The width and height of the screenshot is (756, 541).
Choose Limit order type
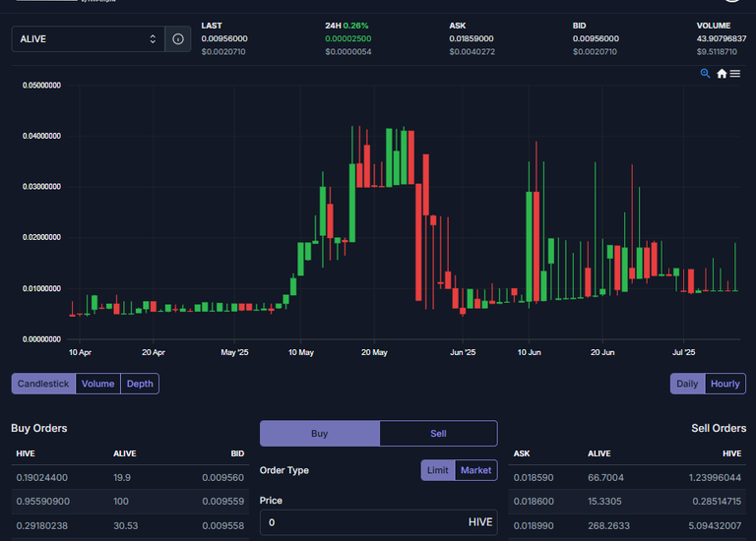(438, 470)
